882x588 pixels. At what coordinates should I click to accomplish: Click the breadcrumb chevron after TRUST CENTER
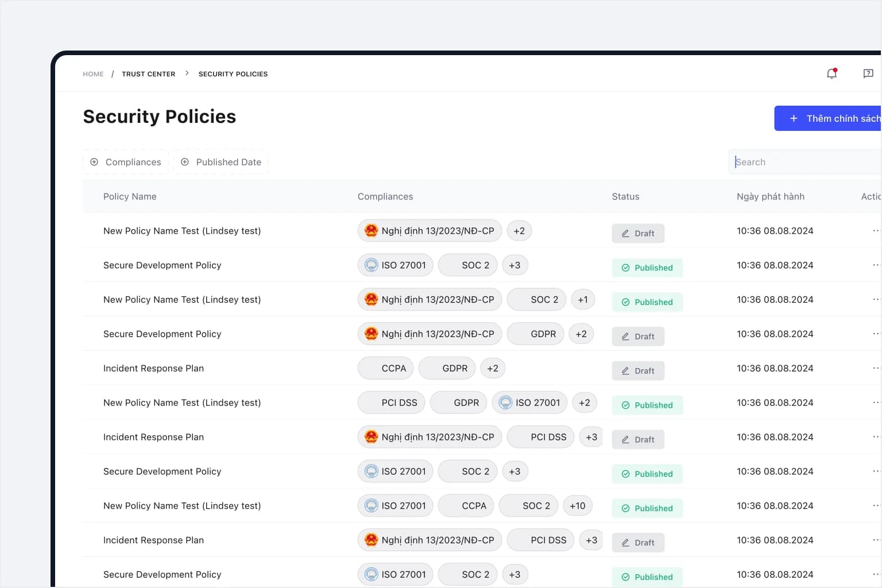187,73
